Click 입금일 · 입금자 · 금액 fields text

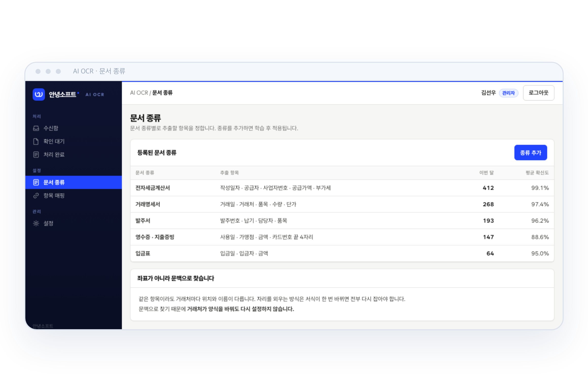[244, 253]
